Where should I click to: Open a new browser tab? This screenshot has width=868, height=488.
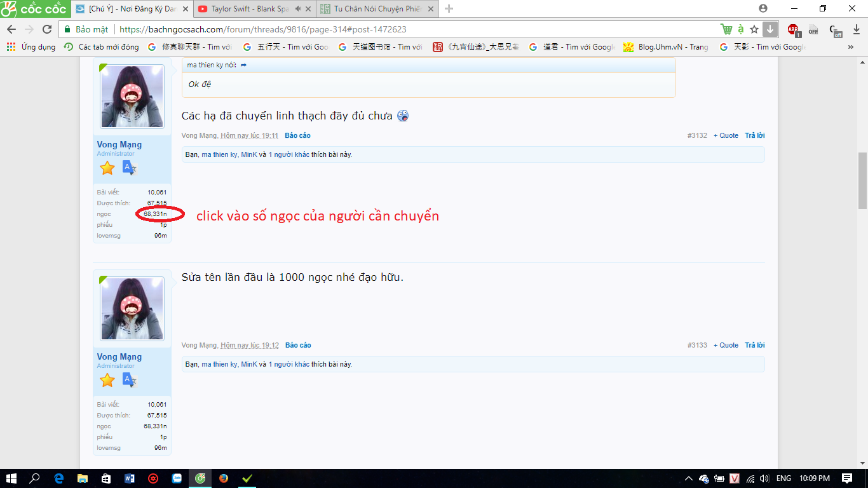(x=449, y=9)
